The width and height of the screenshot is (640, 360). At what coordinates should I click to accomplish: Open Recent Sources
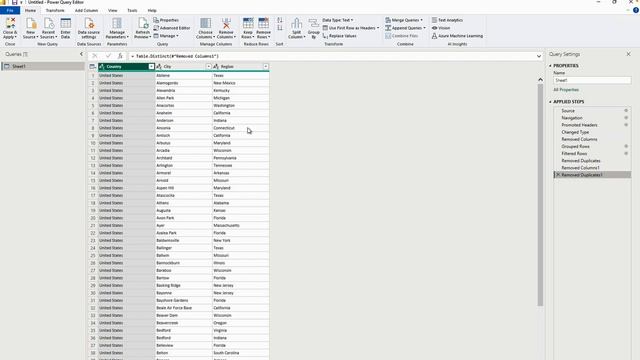48,29
